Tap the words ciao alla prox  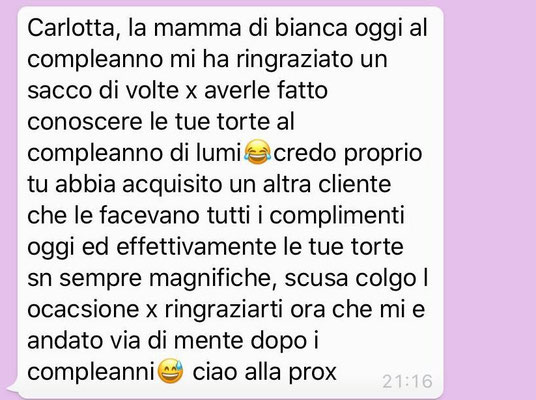(x=265, y=372)
